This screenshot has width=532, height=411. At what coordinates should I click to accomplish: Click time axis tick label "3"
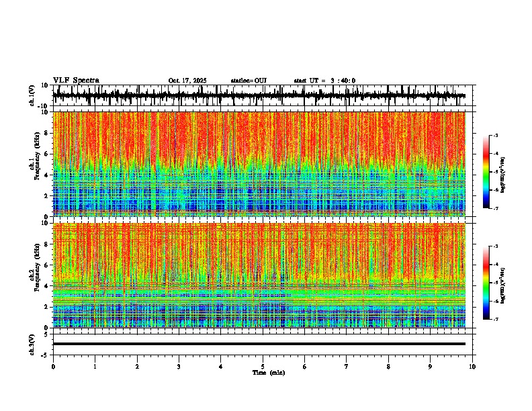pos(179,367)
